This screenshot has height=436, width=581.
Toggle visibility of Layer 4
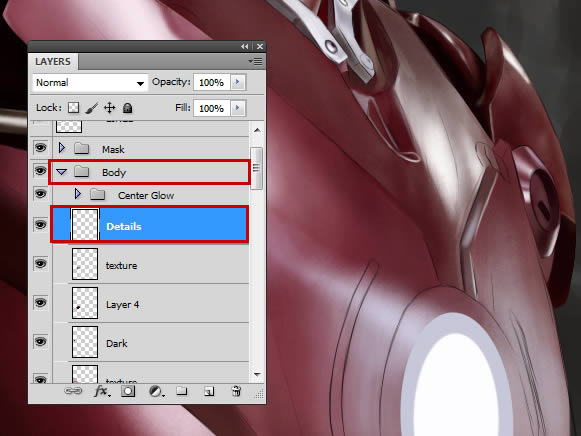coord(40,303)
